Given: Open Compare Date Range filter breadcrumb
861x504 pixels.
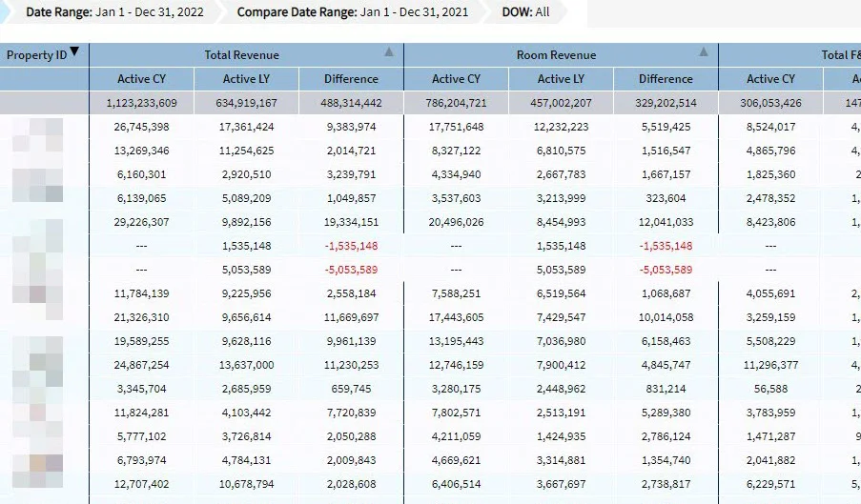Looking at the screenshot, I should click(x=353, y=12).
